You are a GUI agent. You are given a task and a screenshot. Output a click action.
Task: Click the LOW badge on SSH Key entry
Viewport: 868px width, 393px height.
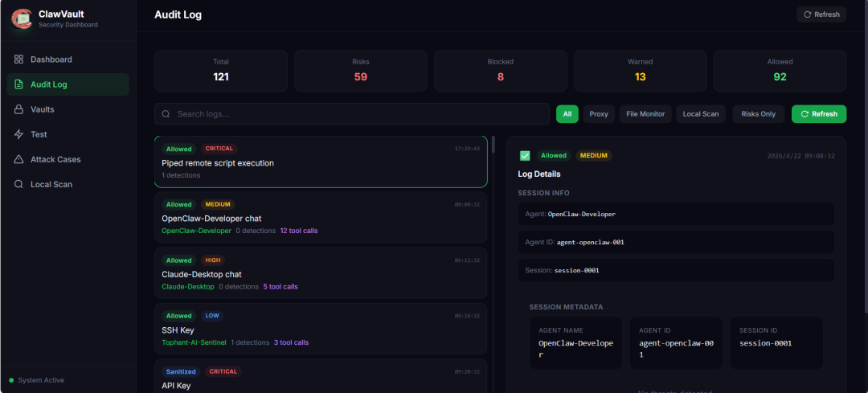pyautogui.click(x=212, y=316)
